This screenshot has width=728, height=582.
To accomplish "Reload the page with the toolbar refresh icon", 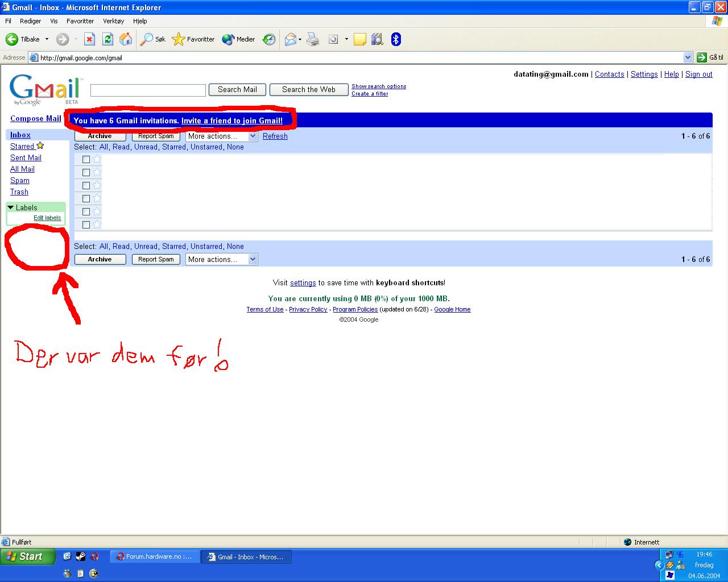I will coord(107,39).
